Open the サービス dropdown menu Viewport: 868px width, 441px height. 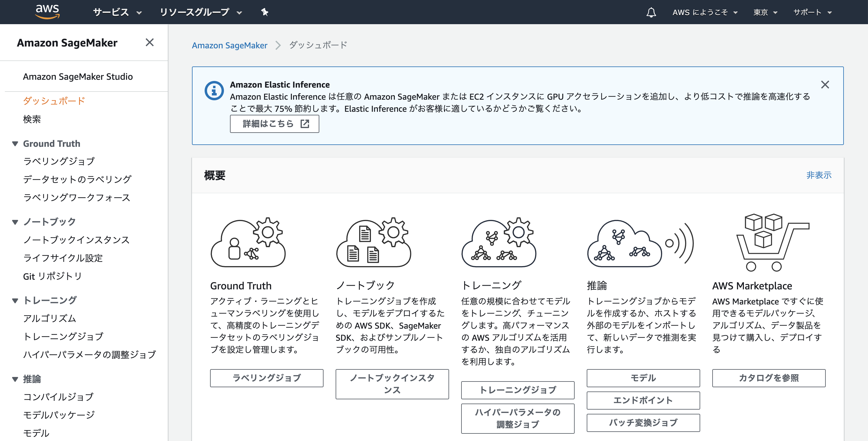coord(117,12)
